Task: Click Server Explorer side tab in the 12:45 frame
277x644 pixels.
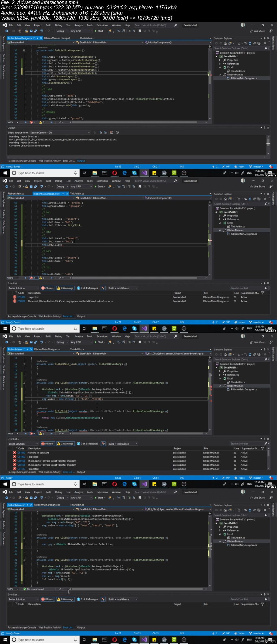Action: pyautogui.click(x=4, y=44)
